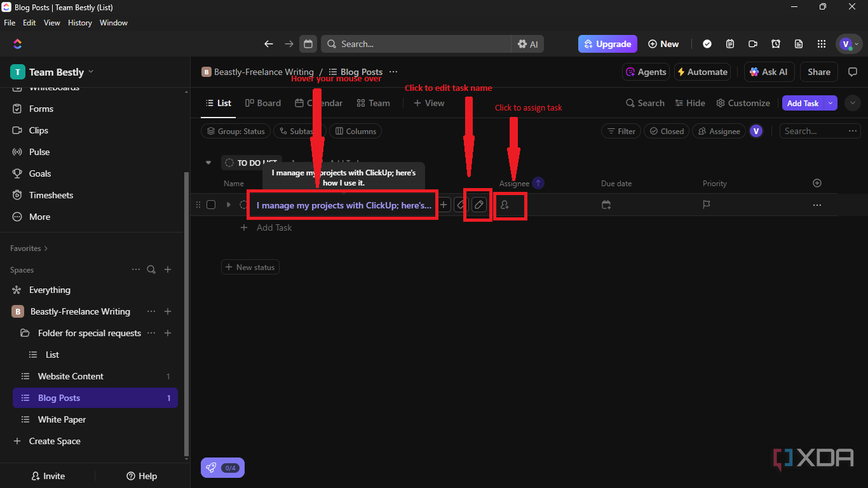This screenshot has height=488, width=868.
Task: Click the circular collapse chevron top right
Action: coord(853,103)
